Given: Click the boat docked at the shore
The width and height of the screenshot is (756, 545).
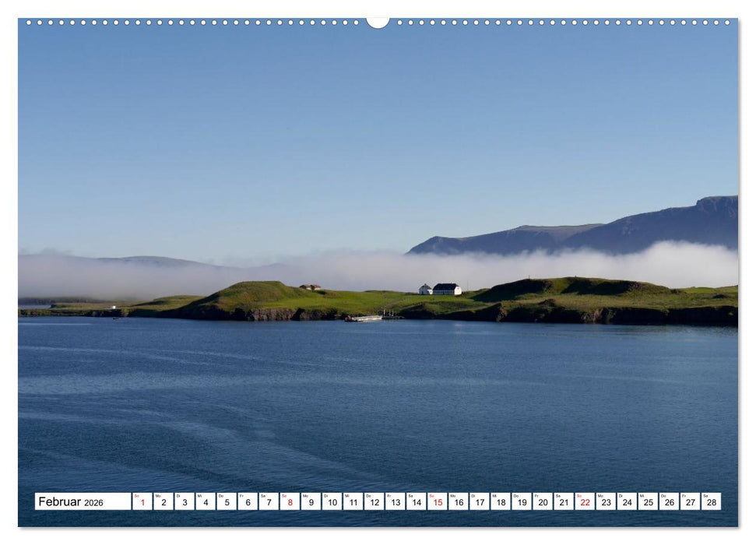Looking at the screenshot, I should (x=364, y=318).
